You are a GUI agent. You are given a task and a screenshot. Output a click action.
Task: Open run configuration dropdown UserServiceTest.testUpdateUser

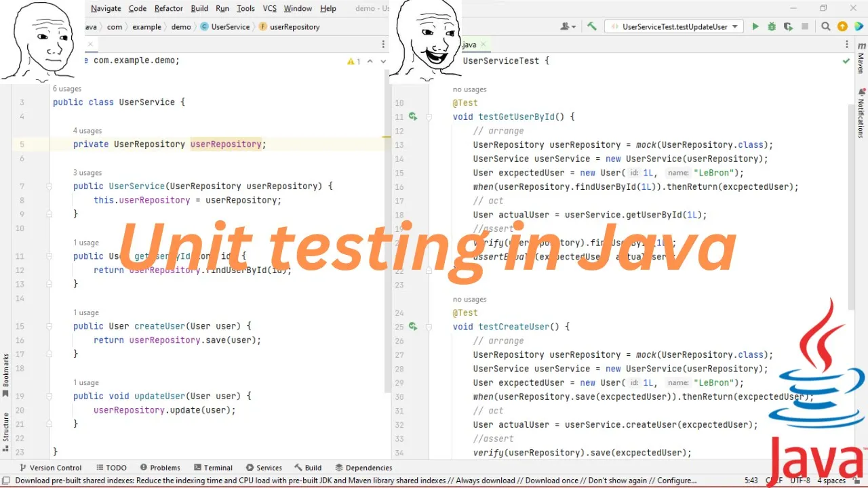click(x=675, y=26)
